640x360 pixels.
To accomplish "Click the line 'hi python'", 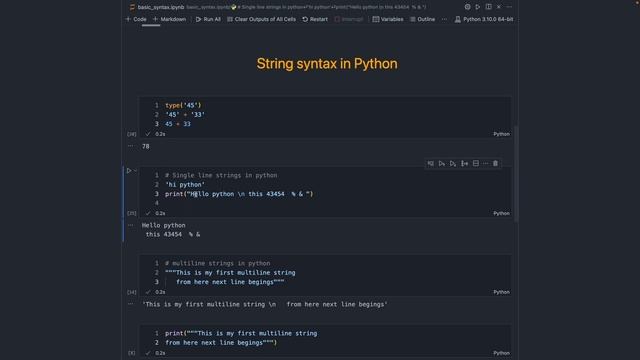I will point(185,184).
